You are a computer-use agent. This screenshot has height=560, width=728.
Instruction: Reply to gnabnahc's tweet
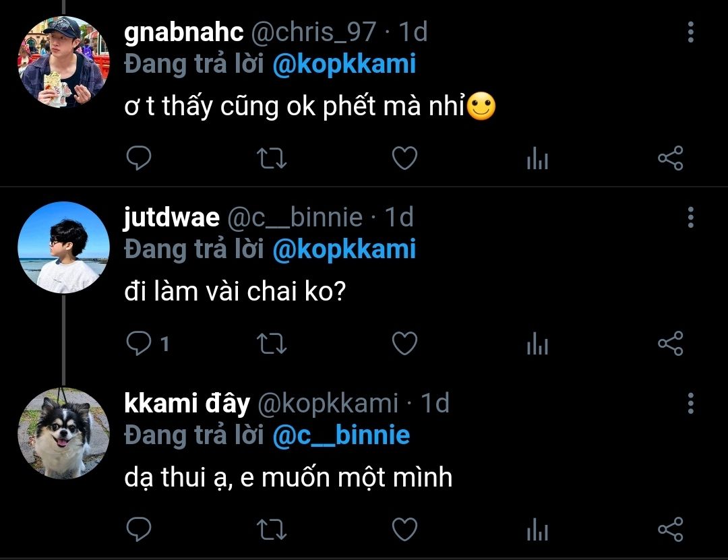138,159
